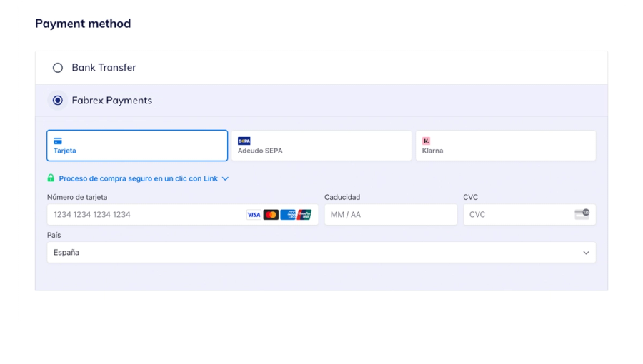Click the American Express logo

(x=288, y=215)
